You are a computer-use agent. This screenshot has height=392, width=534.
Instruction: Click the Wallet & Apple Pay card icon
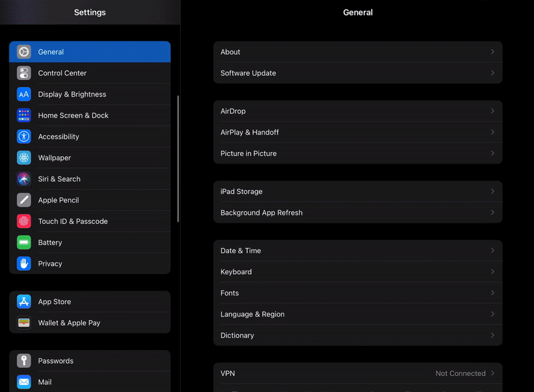point(24,323)
